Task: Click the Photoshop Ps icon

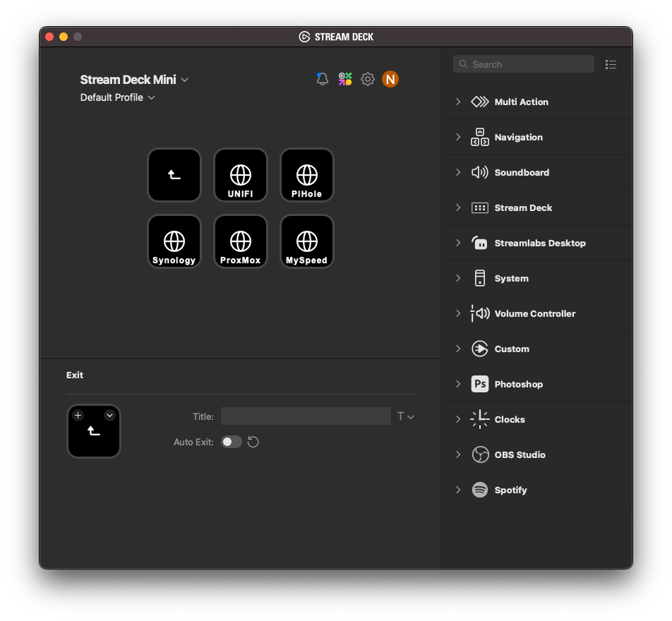Action: pos(479,384)
